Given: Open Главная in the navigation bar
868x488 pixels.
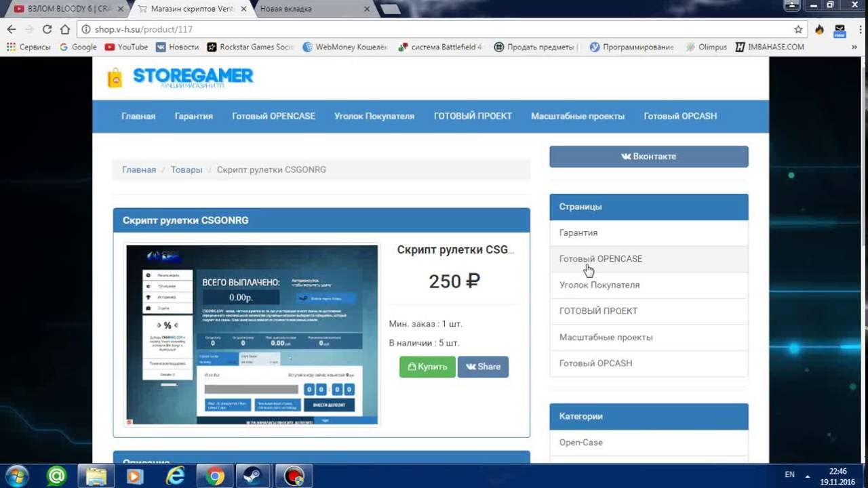Looking at the screenshot, I should [138, 116].
